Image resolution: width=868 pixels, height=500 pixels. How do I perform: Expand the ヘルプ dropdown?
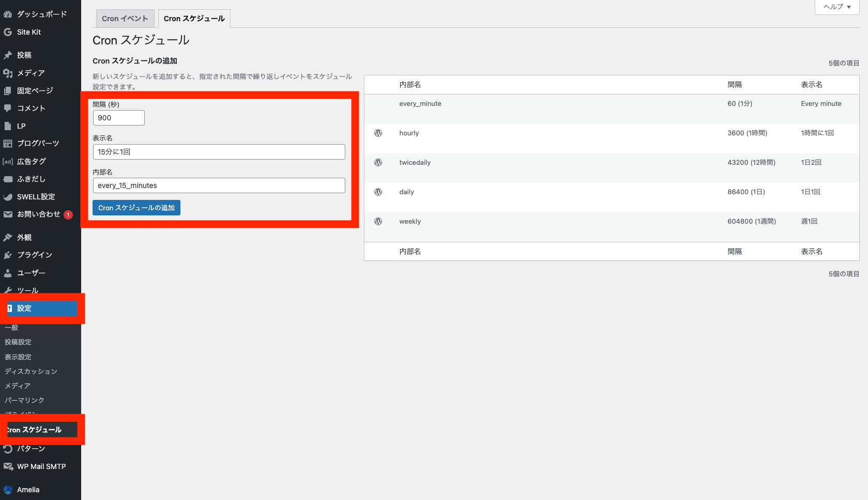[836, 7]
